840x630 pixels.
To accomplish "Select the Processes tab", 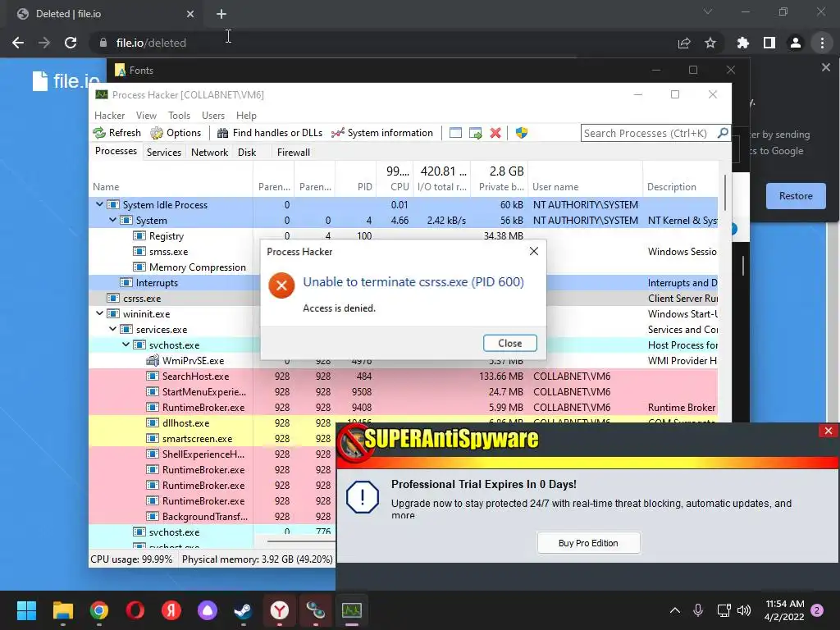I will point(116,151).
